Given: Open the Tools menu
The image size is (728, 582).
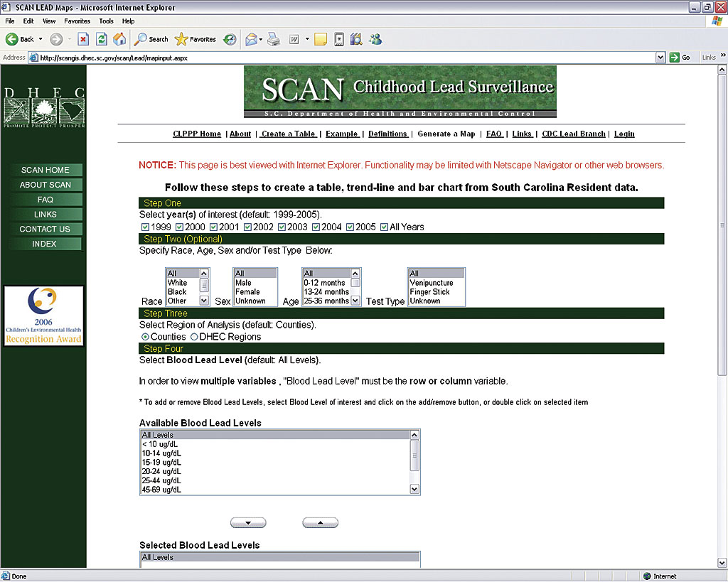Looking at the screenshot, I should [x=106, y=21].
